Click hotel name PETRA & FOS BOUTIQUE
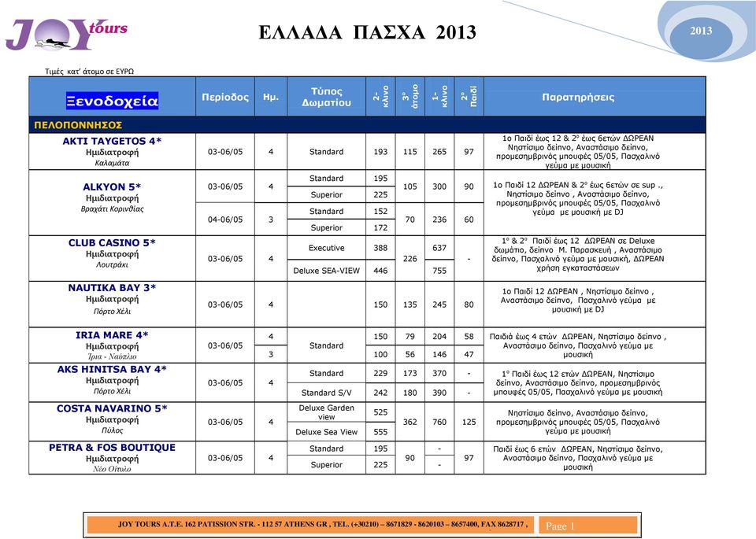 coord(112,448)
